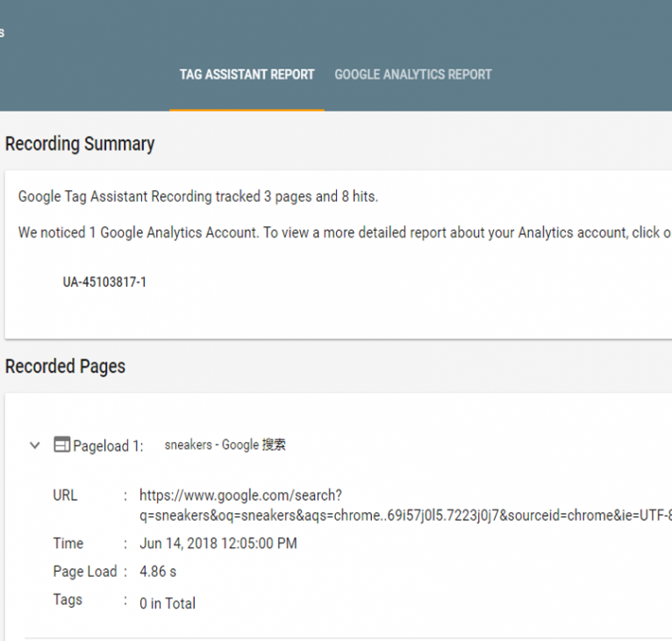The height and width of the screenshot is (641, 672).
Task: Open the Google Analytics Report tab
Action: click(412, 75)
